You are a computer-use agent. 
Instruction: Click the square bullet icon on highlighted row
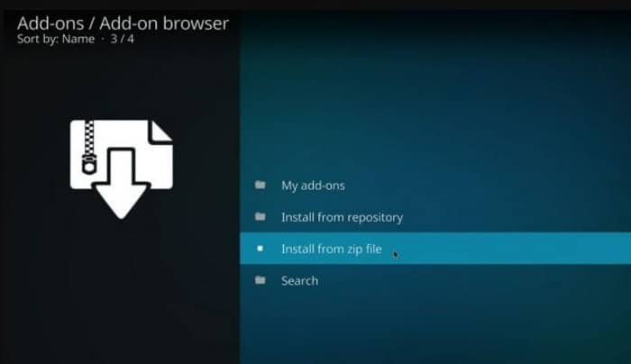click(x=260, y=249)
